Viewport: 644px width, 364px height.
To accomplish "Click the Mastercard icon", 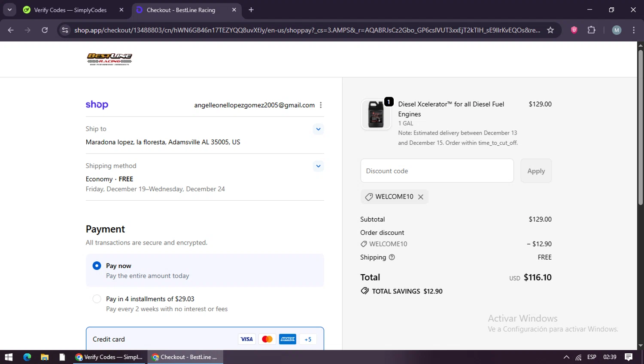I will [267, 339].
